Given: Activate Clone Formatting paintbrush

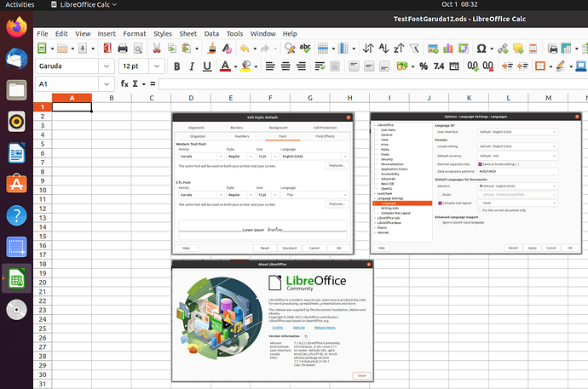Looking at the screenshot, I should point(212,49).
